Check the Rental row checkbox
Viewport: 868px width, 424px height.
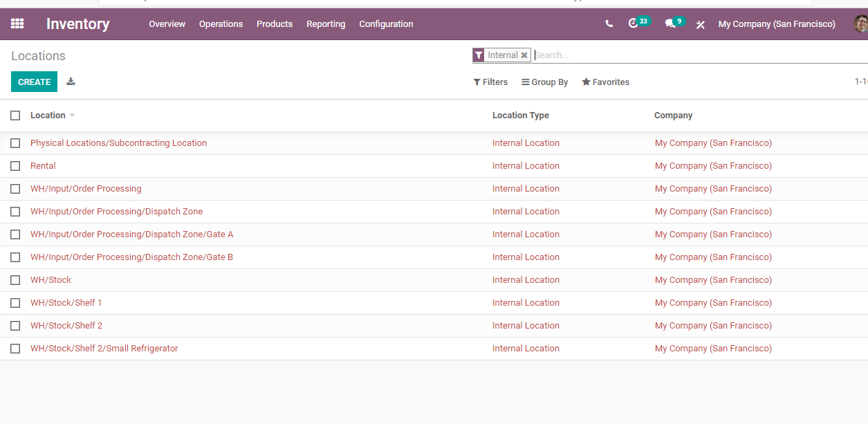click(x=15, y=166)
